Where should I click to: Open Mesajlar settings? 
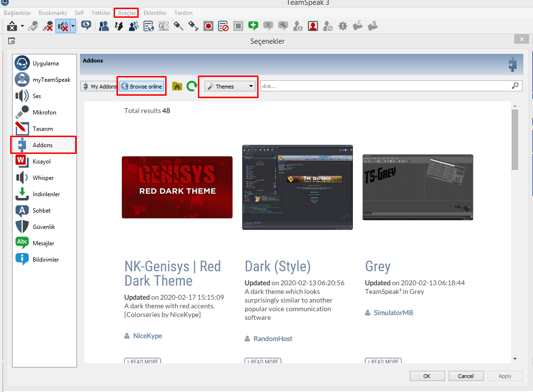coord(44,243)
